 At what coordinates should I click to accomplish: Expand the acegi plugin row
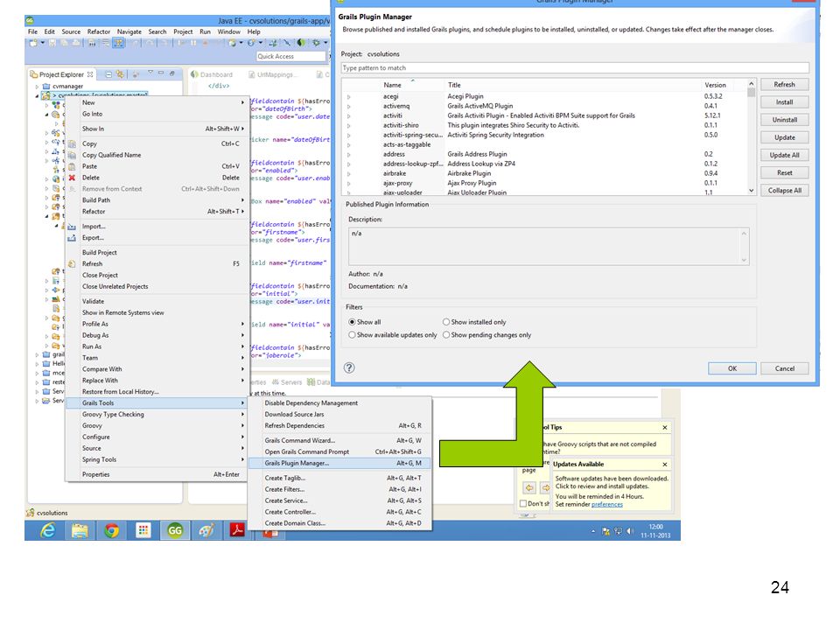pyautogui.click(x=349, y=97)
